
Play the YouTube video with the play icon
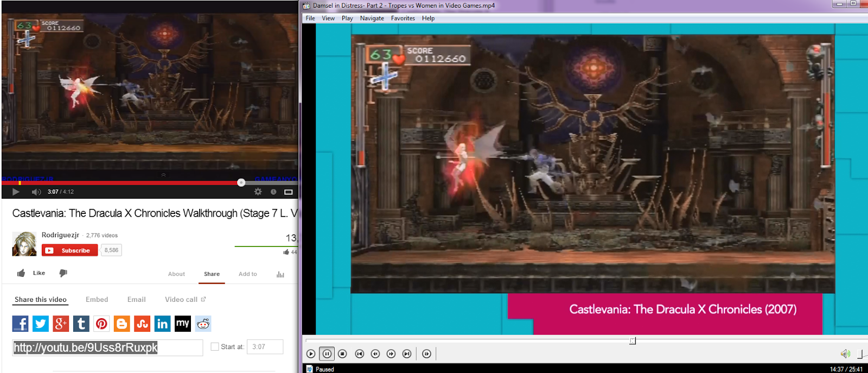(16, 192)
